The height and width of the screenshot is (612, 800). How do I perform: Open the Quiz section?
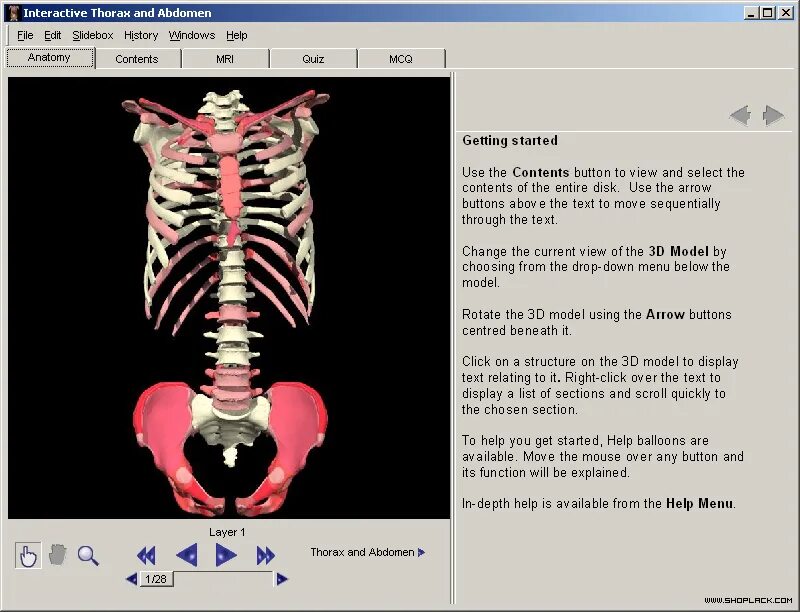(x=313, y=59)
